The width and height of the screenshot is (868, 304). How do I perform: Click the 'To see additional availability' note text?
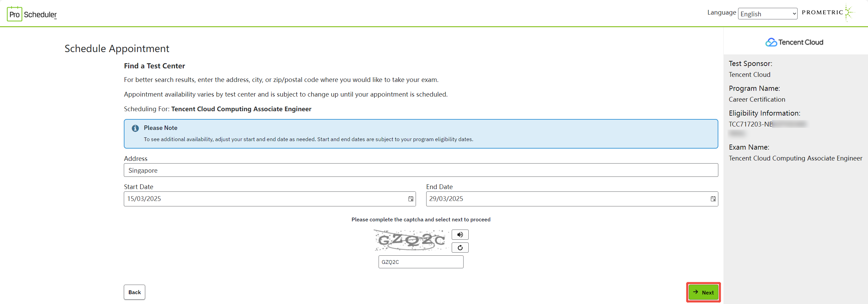pos(308,139)
